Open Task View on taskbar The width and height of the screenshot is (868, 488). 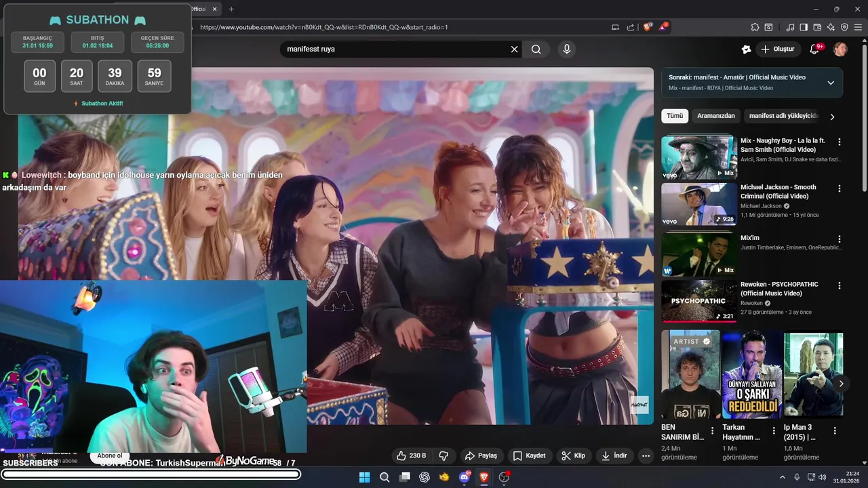(x=405, y=477)
